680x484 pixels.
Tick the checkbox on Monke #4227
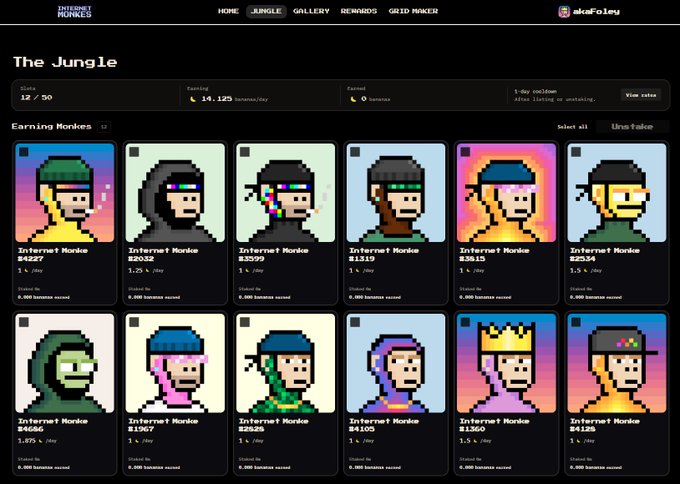point(24,152)
